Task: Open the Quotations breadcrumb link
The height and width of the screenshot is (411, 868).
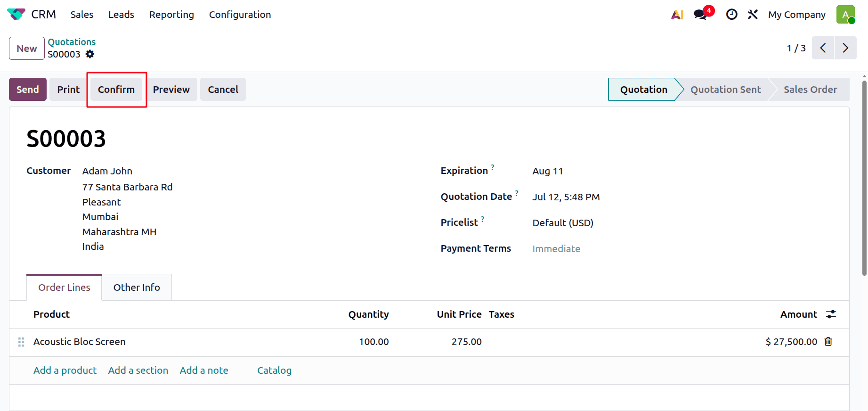Action: [x=72, y=42]
